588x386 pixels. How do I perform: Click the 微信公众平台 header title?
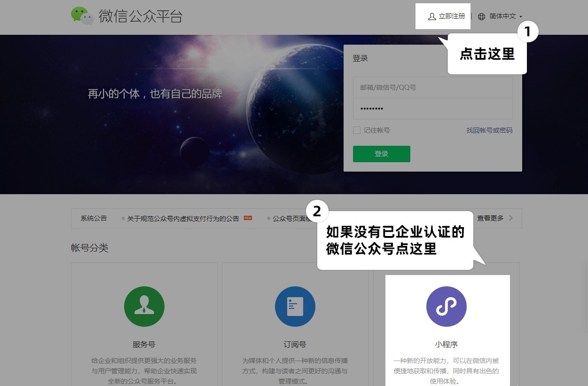coord(141,16)
